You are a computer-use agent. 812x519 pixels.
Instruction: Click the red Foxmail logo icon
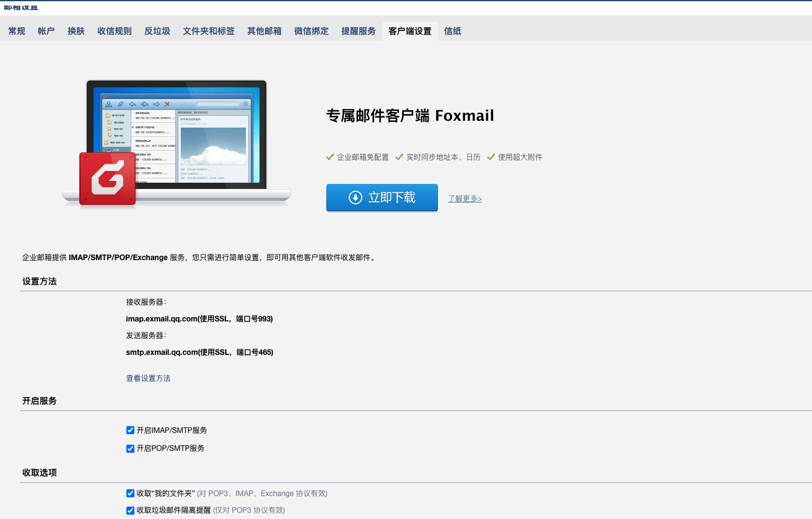click(108, 179)
